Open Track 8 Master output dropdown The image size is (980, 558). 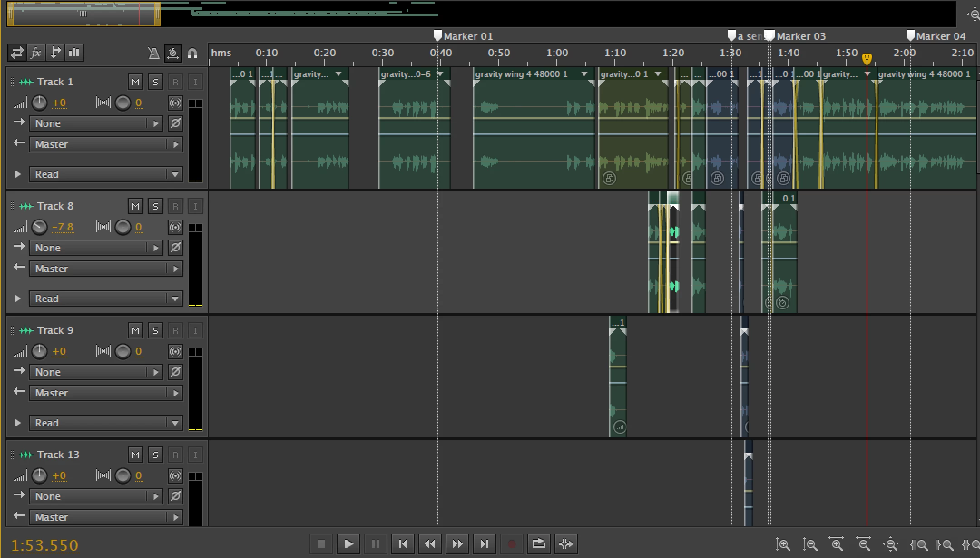tap(106, 269)
